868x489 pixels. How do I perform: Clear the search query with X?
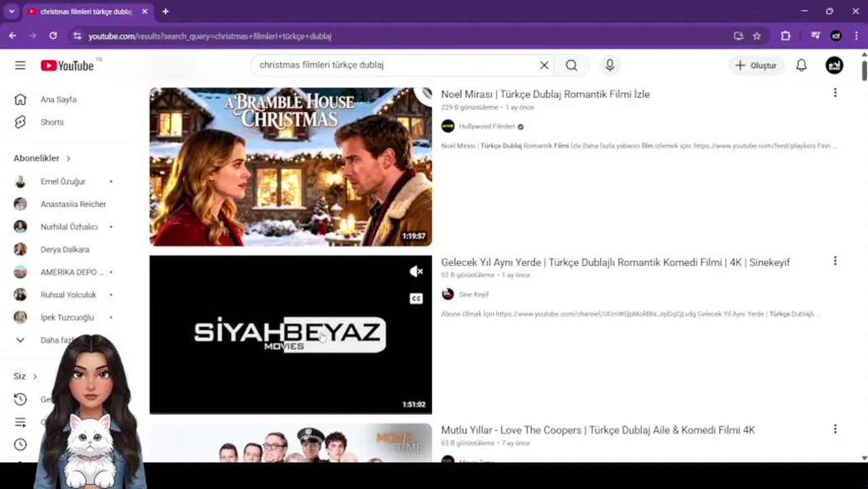coord(544,65)
